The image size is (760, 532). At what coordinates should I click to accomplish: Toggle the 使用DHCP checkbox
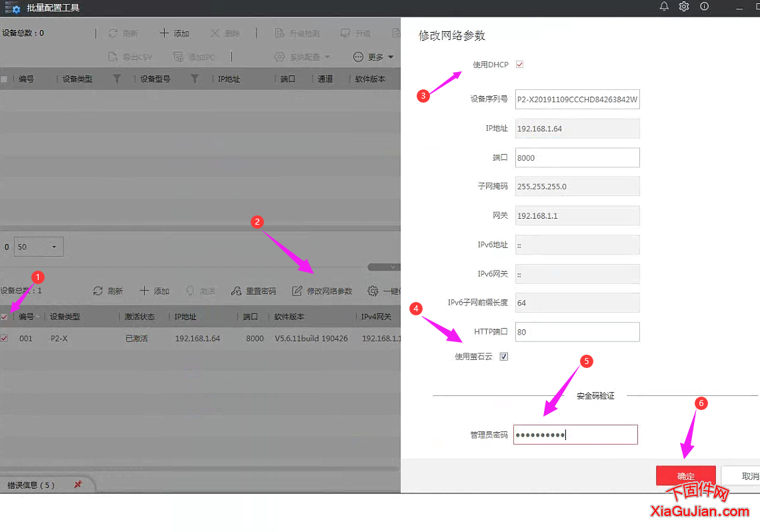[519, 65]
